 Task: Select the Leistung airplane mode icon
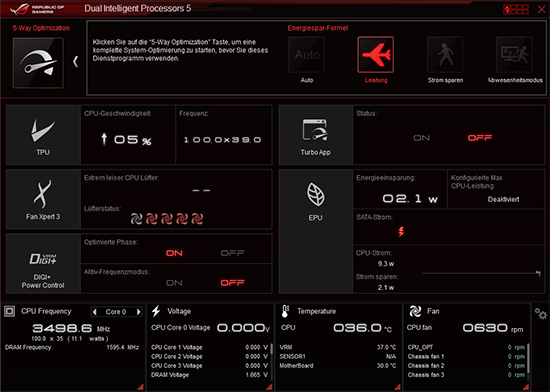click(x=376, y=55)
